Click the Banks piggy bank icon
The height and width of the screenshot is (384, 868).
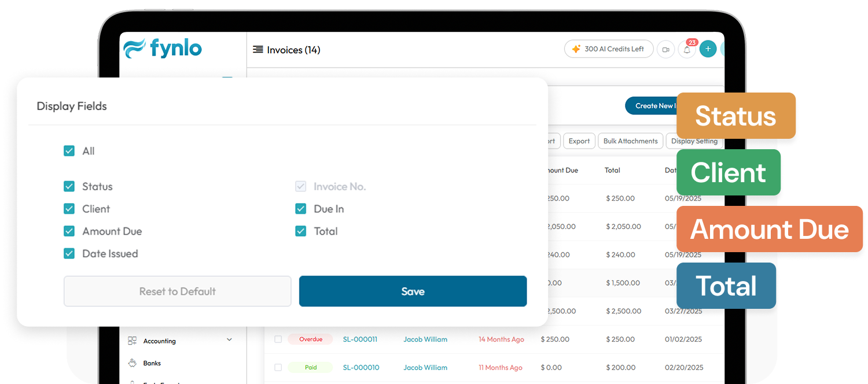[x=133, y=363]
